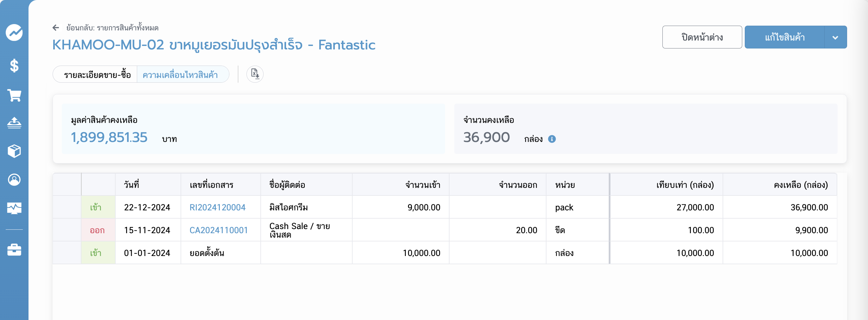Click contact name มิสไอศกรีม
Screen dimensions: 868x320
point(288,207)
